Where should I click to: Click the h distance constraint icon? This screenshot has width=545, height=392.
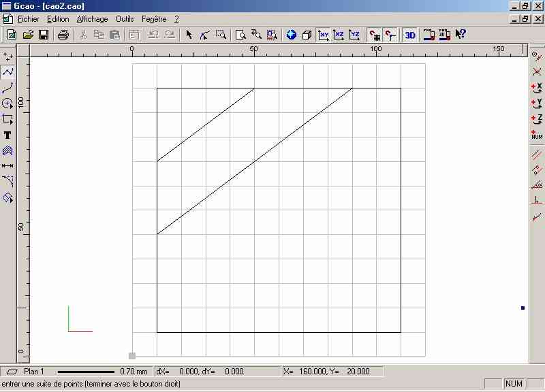click(x=537, y=201)
